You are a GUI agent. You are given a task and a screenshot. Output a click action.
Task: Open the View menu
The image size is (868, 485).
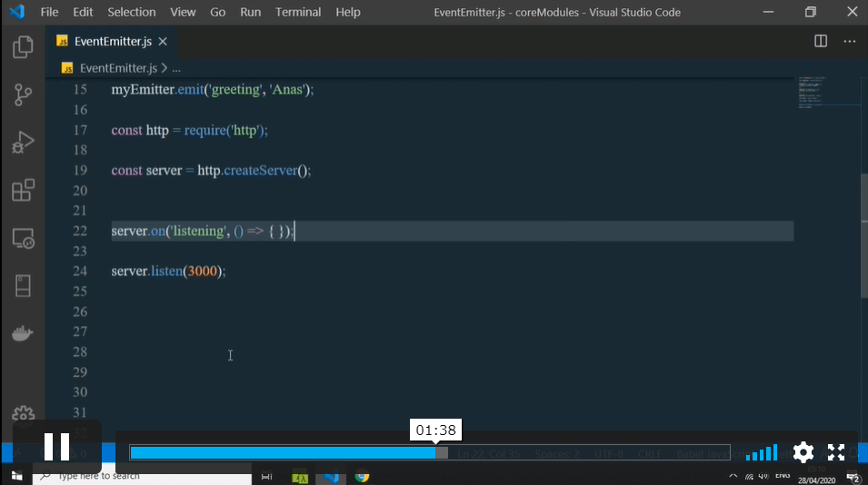click(183, 12)
